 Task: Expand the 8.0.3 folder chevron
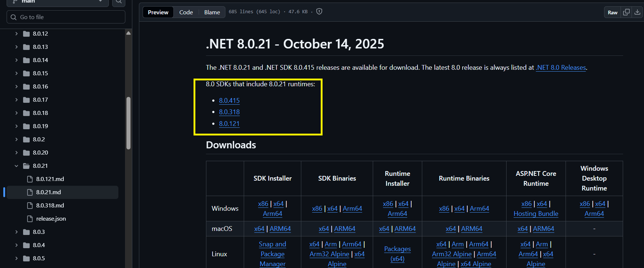point(16,232)
